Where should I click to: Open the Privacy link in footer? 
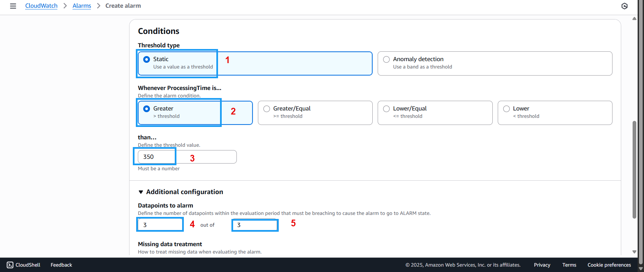click(542, 265)
